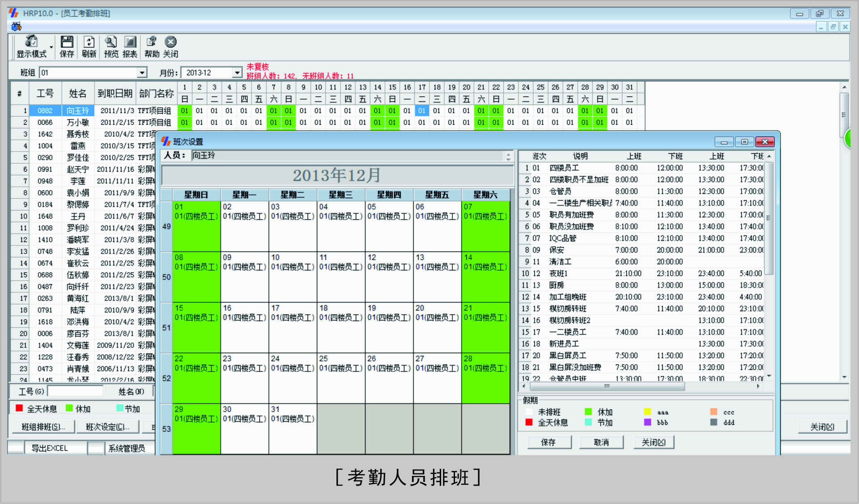Click the 关闭 close toolbar icon
Image resolution: width=859 pixels, height=504 pixels.
pyautogui.click(x=170, y=47)
